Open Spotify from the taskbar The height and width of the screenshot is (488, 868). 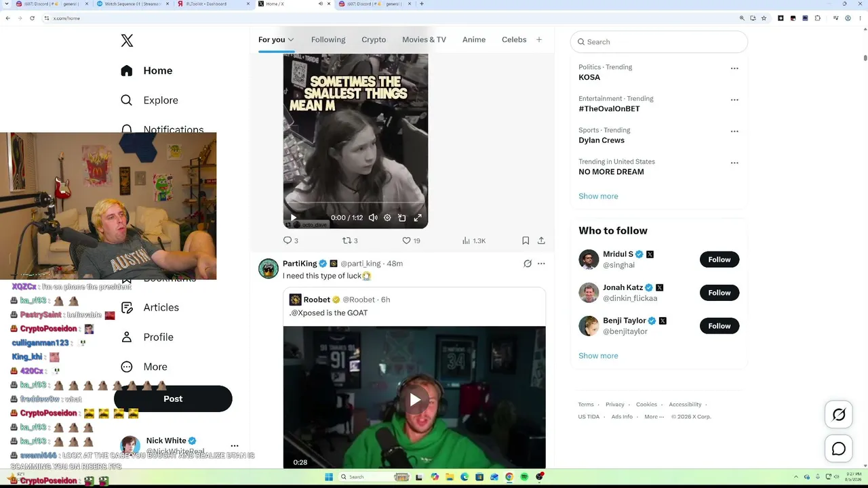click(524, 477)
